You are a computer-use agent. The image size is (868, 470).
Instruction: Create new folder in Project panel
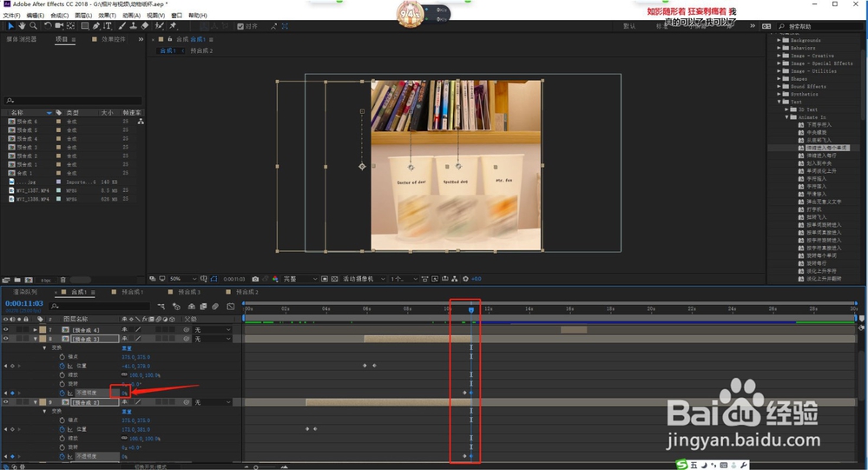[x=17, y=280]
